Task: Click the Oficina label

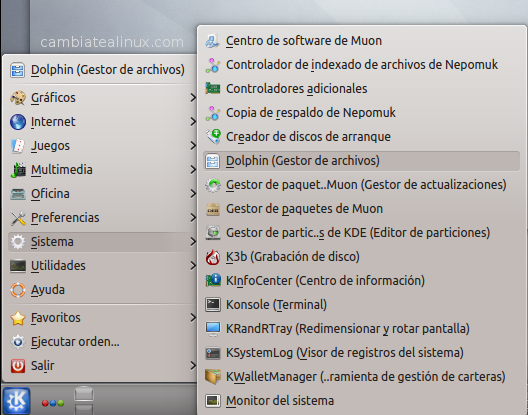Action: [x=50, y=194]
